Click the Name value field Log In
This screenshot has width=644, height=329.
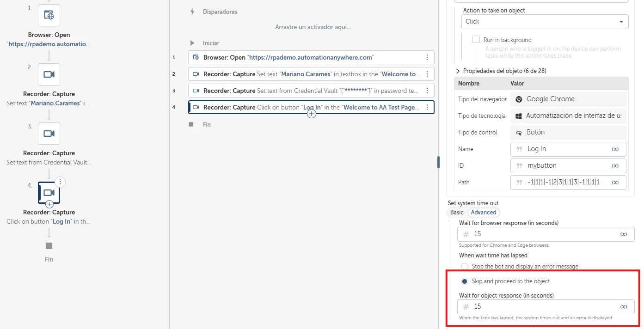point(568,149)
